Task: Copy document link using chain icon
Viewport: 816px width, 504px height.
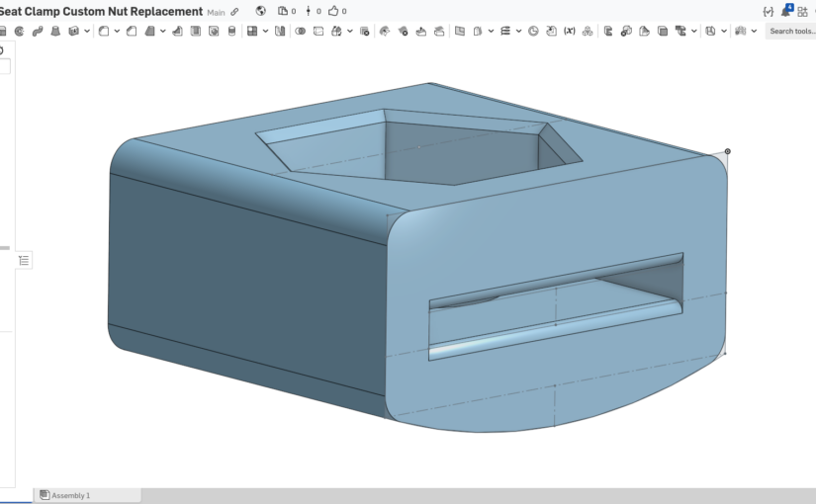Action: click(234, 12)
